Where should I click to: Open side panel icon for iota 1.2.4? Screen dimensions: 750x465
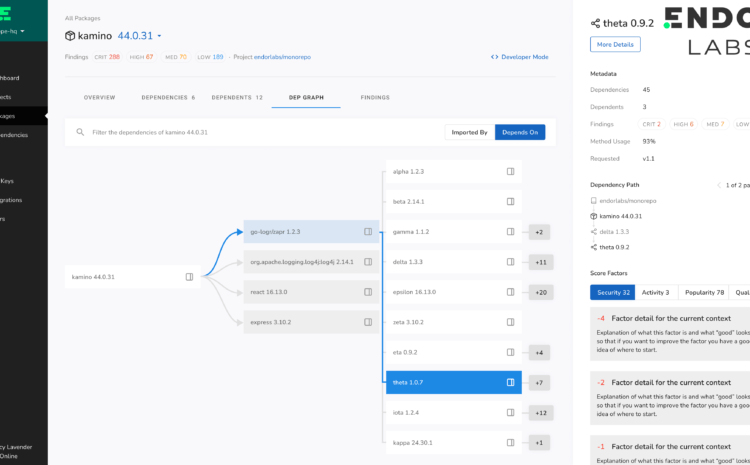coord(510,412)
